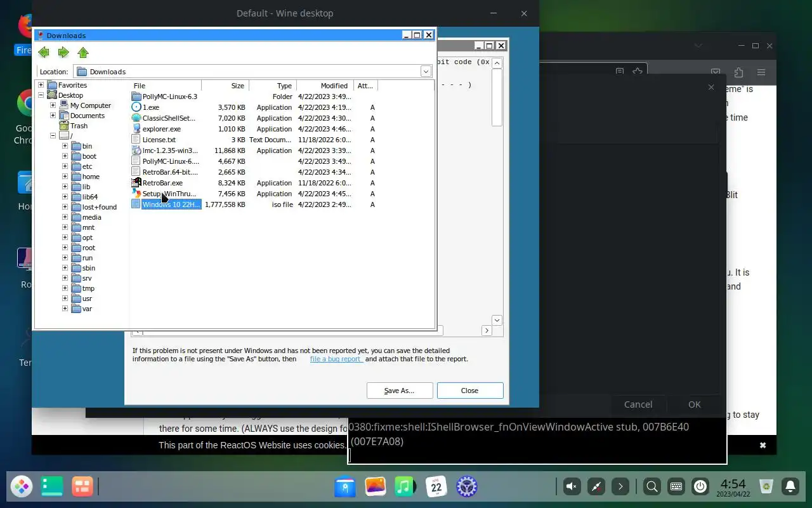
Task: Collapse the root / node
Action: pyautogui.click(x=53, y=136)
